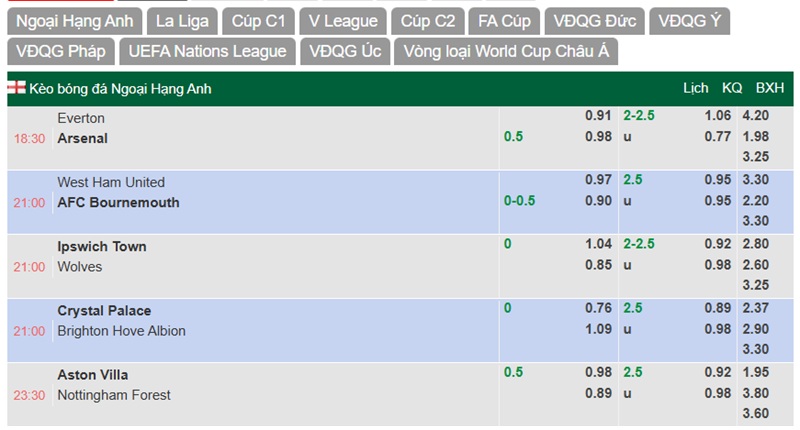Open the KQ results link
This screenshot has width=800, height=430.
tap(732, 88)
